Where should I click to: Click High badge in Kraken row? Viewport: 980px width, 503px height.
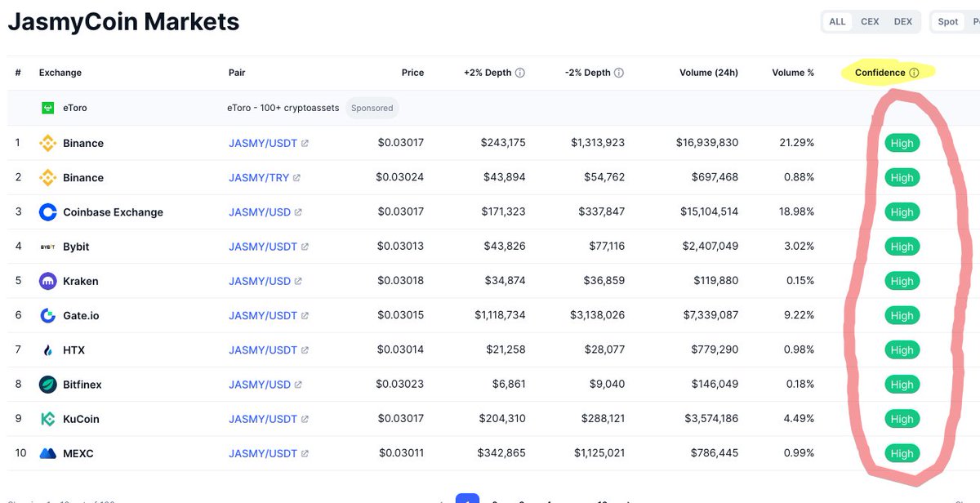coord(902,281)
